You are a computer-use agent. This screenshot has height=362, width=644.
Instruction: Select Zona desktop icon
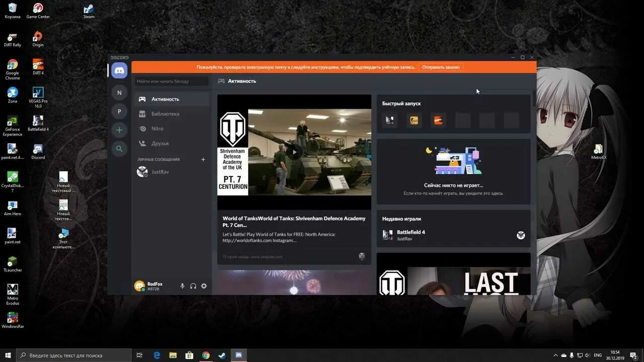[13, 95]
